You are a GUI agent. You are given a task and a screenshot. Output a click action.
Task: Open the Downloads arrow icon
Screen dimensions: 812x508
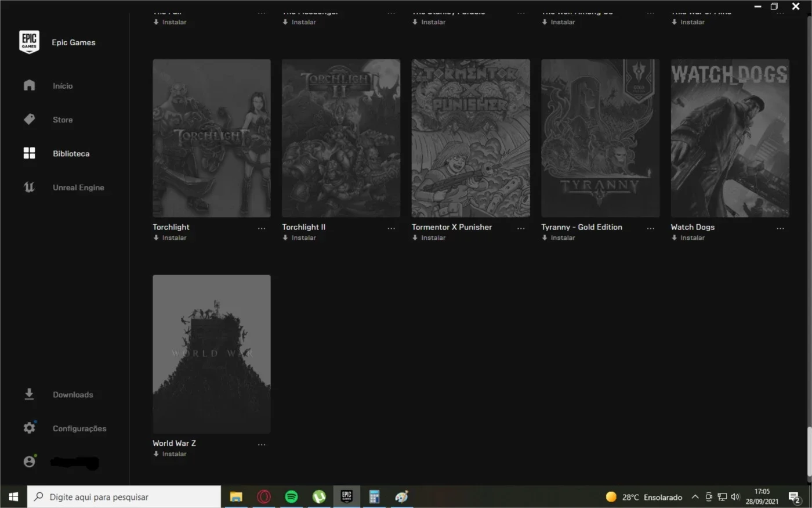(x=29, y=394)
